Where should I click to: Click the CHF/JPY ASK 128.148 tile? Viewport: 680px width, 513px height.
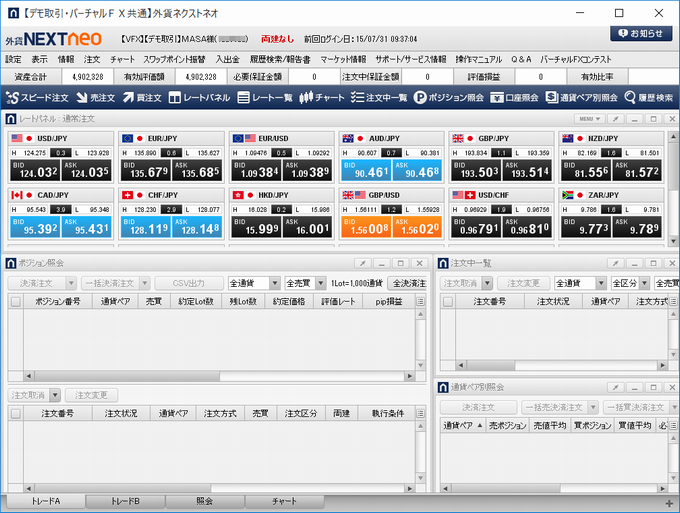(197, 227)
